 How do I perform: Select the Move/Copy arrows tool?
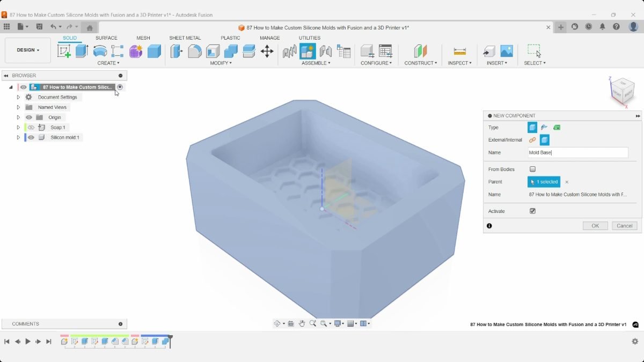[x=267, y=51]
